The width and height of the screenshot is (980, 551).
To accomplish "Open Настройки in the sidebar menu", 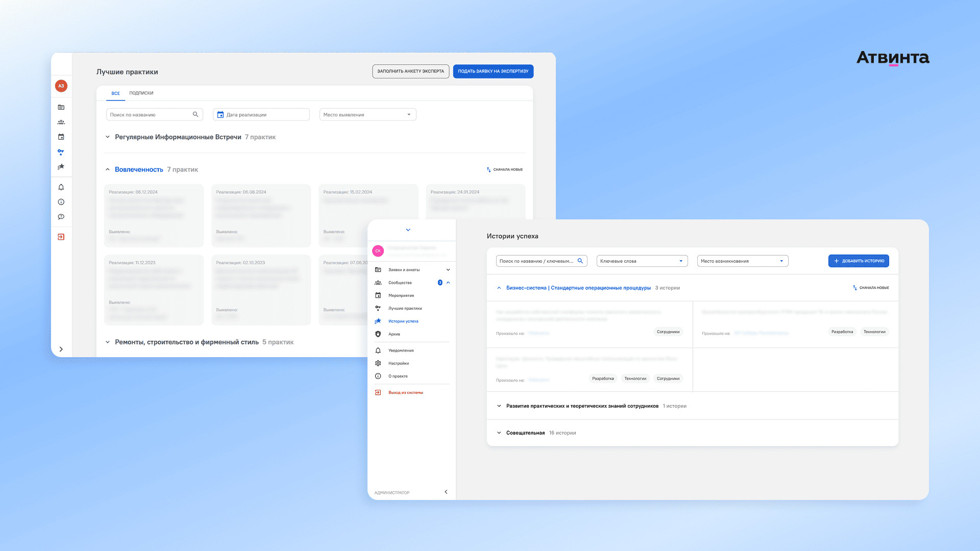I will (x=398, y=363).
